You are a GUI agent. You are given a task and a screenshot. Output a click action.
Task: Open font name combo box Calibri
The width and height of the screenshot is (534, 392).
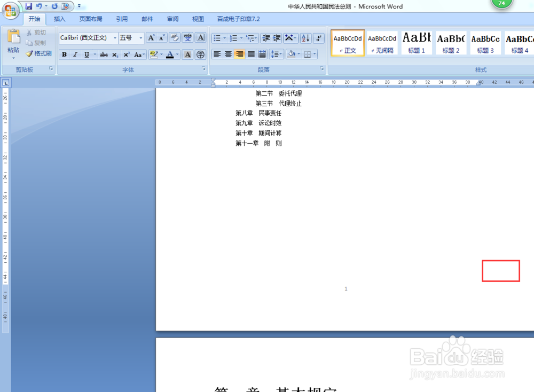point(88,38)
